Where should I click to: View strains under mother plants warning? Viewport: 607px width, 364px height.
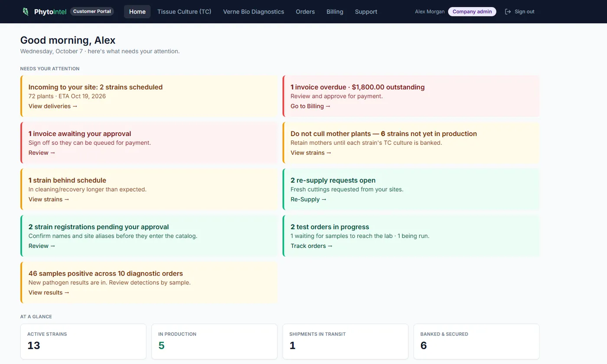coord(311,153)
